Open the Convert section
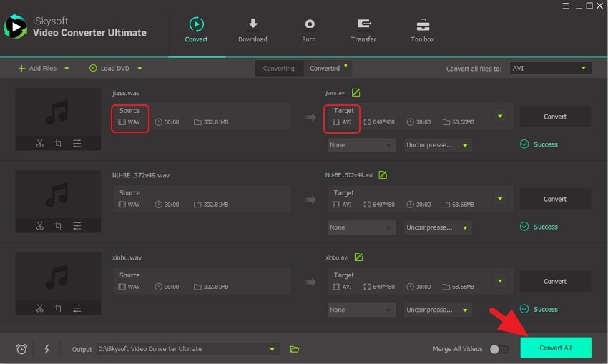The width and height of the screenshot is (608, 364). (196, 30)
